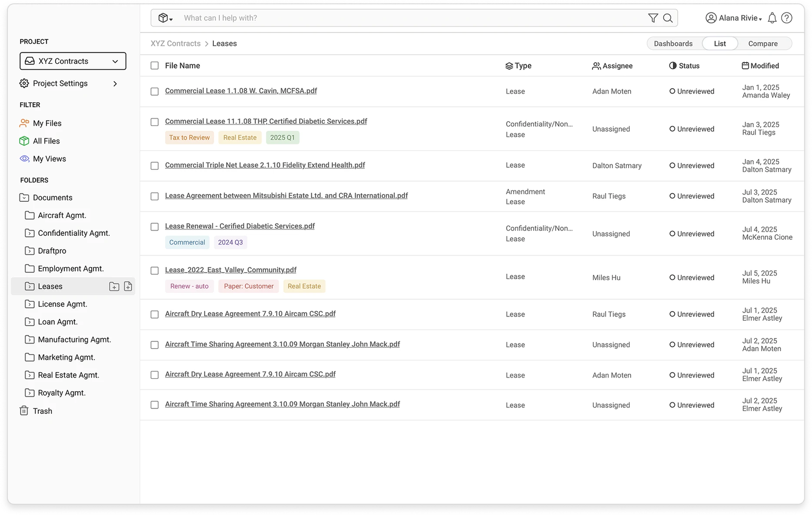Click the notifications bell icon
The width and height of the screenshot is (812, 515).
pos(772,17)
